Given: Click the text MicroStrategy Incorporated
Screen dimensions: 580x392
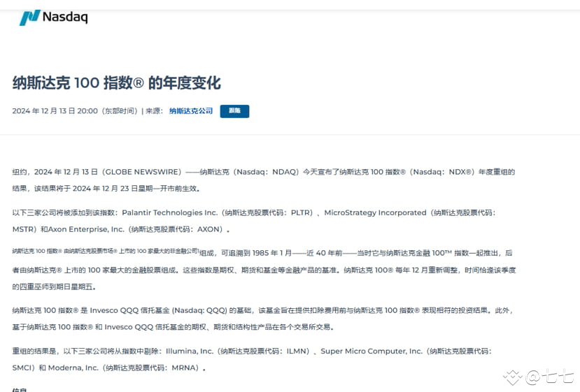Looking at the screenshot, I should point(375,213).
